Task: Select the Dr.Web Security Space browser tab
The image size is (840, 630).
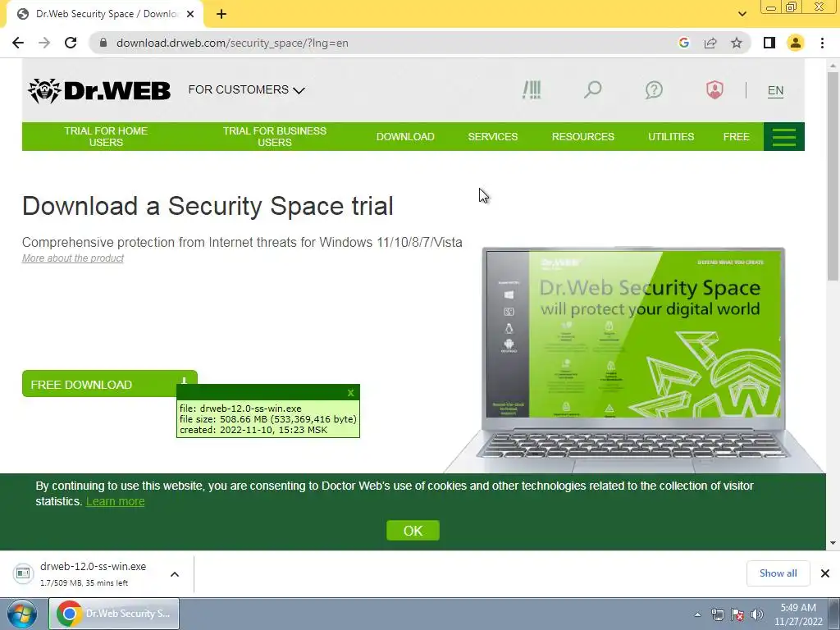Action: [105, 15]
